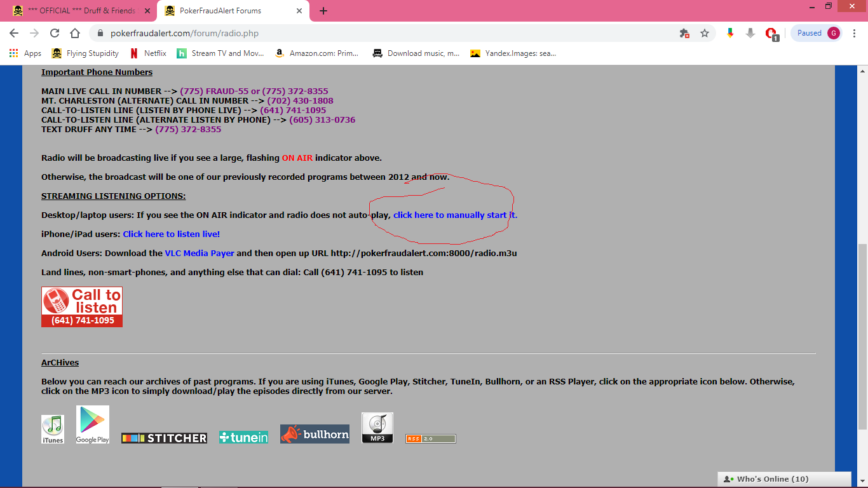Open Bullhorn archive logo
Image resolution: width=868 pixels, height=488 pixels.
(x=315, y=434)
